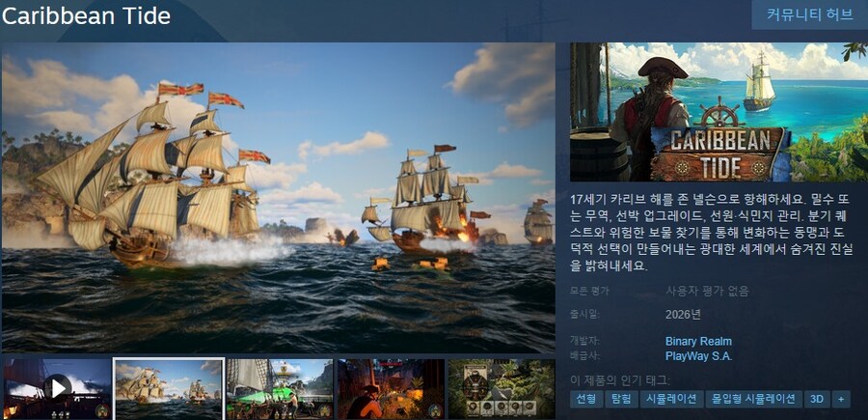Click the 17세기 카리브 해 game description paragraph
This screenshot has height=420, width=868.
[710, 232]
